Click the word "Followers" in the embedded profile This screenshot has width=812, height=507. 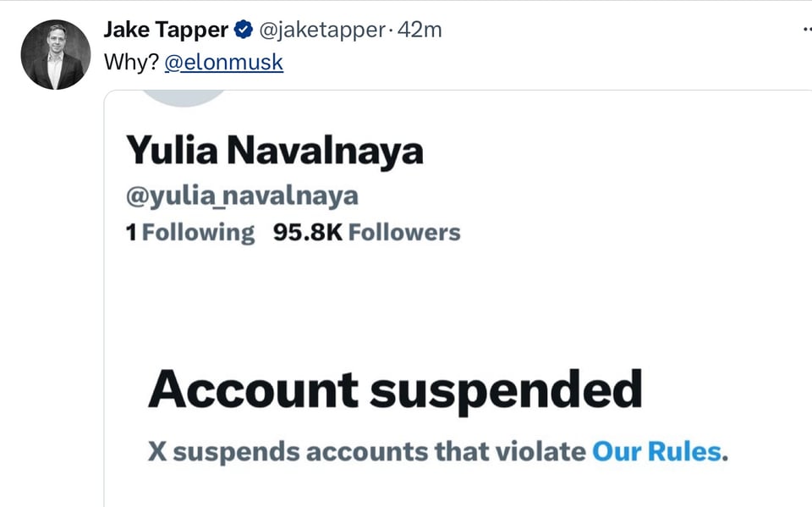coord(404,233)
